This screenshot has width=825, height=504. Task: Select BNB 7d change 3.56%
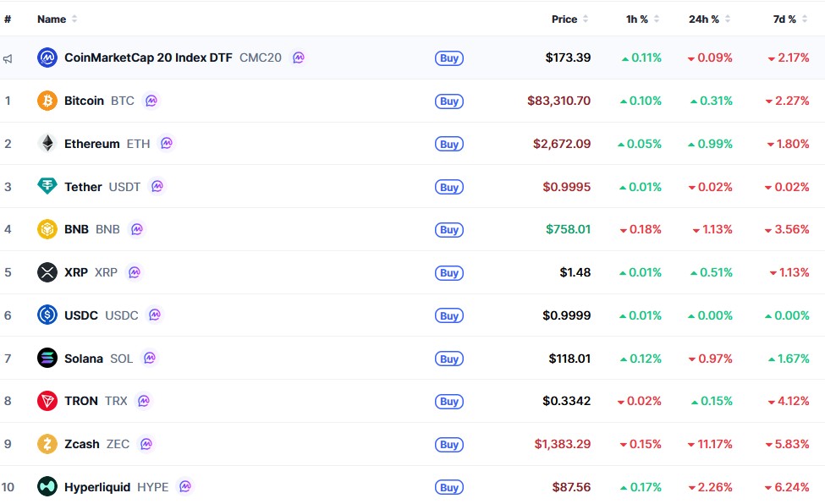[x=787, y=229]
